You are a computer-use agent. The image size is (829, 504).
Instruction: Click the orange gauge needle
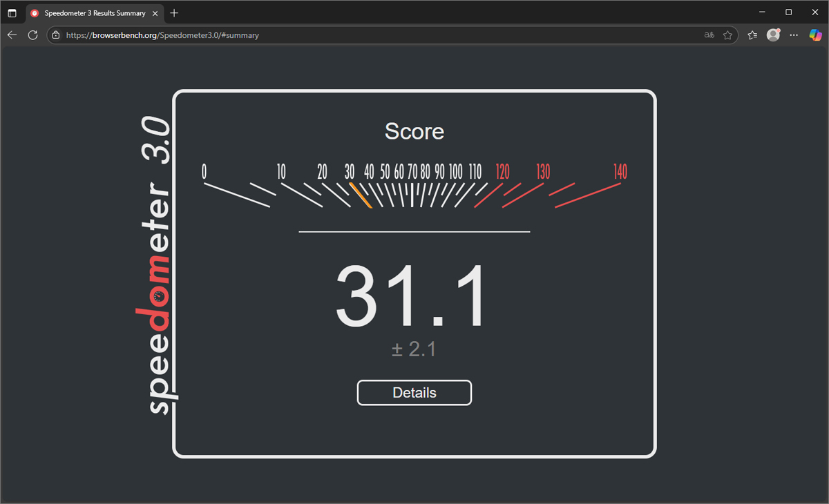click(361, 195)
